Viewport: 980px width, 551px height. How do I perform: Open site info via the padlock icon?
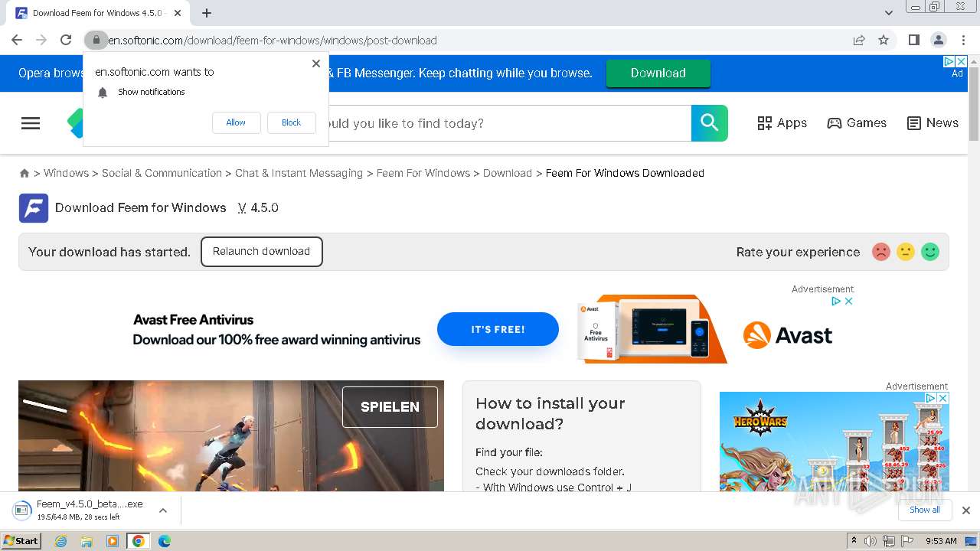pos(96,40)
